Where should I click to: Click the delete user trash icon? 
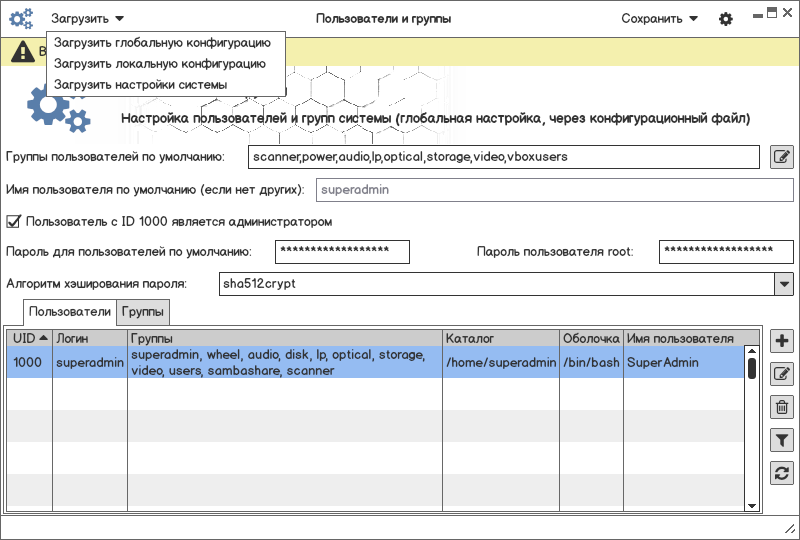coord(782,407)
